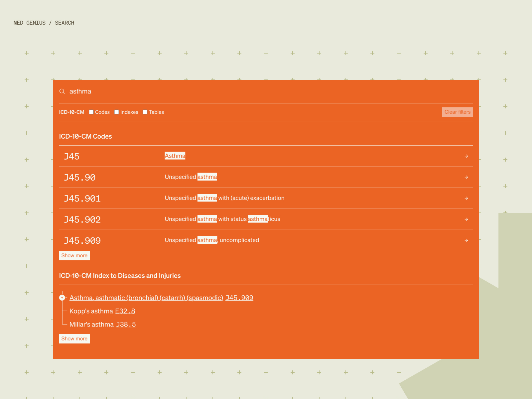Toggle the Indexes filter checkbox
The image size is (532, 399).
(117, 112)
